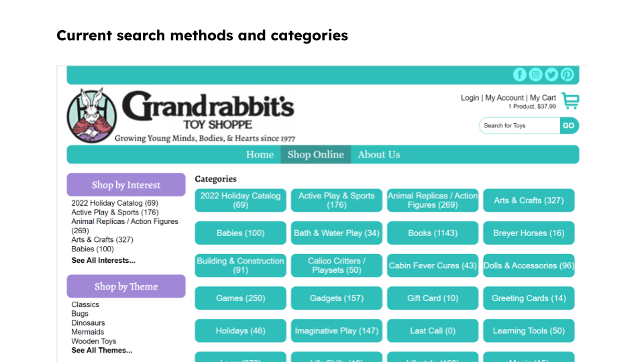This screenshot has width=644, height=362.
Task: Open the Pinterest social icon
Action: 568,74
